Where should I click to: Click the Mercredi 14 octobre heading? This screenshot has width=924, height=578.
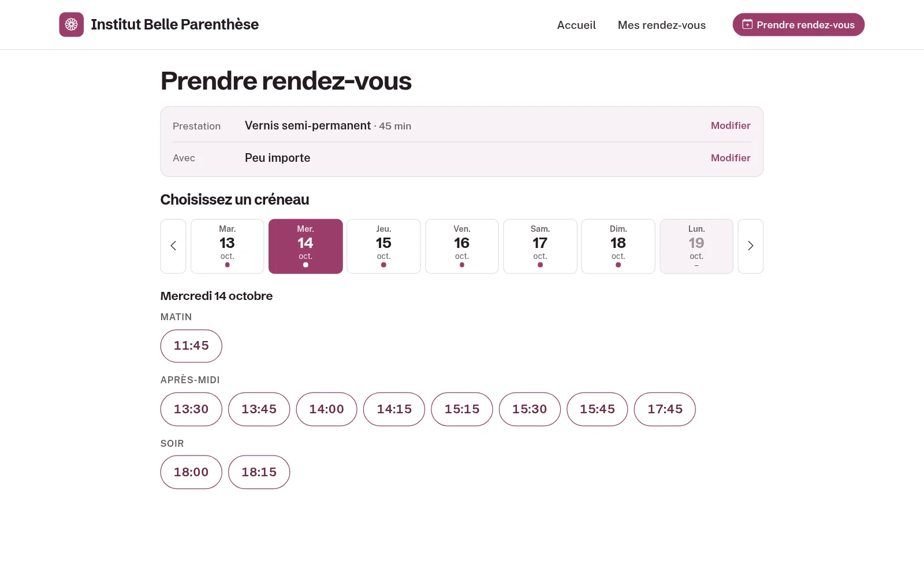tap(217, 296)
